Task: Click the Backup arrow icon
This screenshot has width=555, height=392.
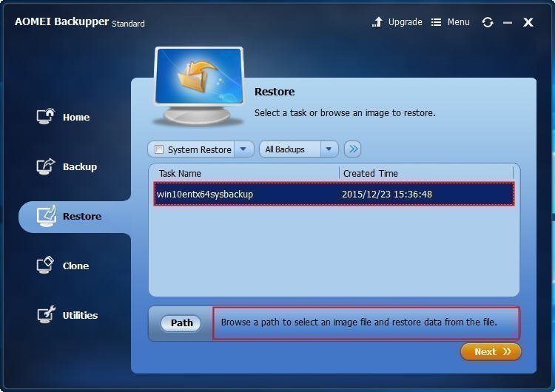Action: [x=46, y=166]
